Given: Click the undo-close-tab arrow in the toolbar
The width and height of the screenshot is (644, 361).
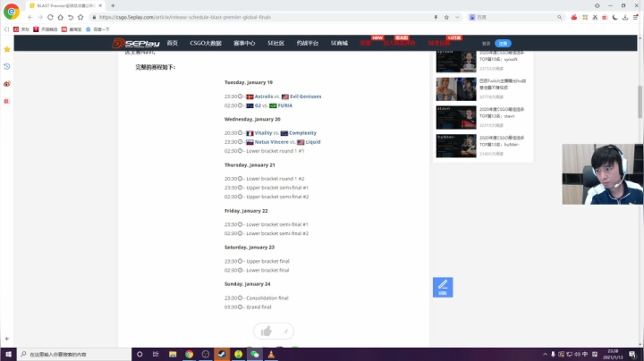Looking at the screenshot, I should [x=71, y=17].
